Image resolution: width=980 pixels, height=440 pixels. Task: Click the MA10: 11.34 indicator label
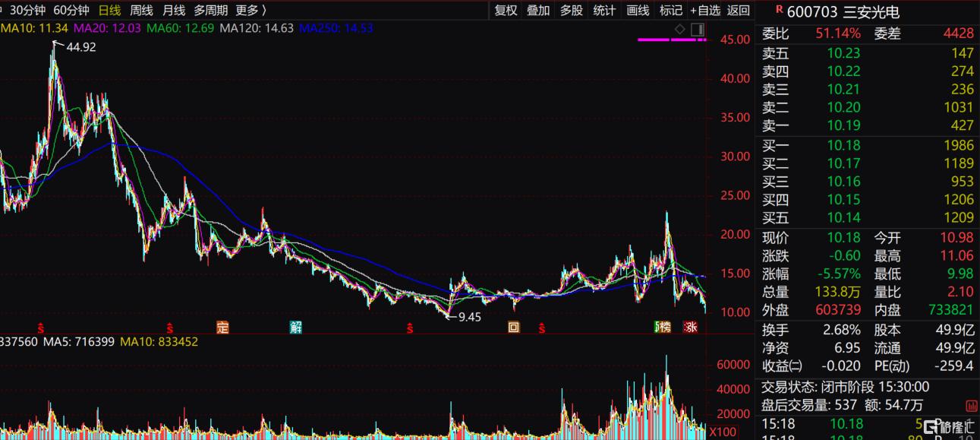pyautogui.click(x=34, y=28)
